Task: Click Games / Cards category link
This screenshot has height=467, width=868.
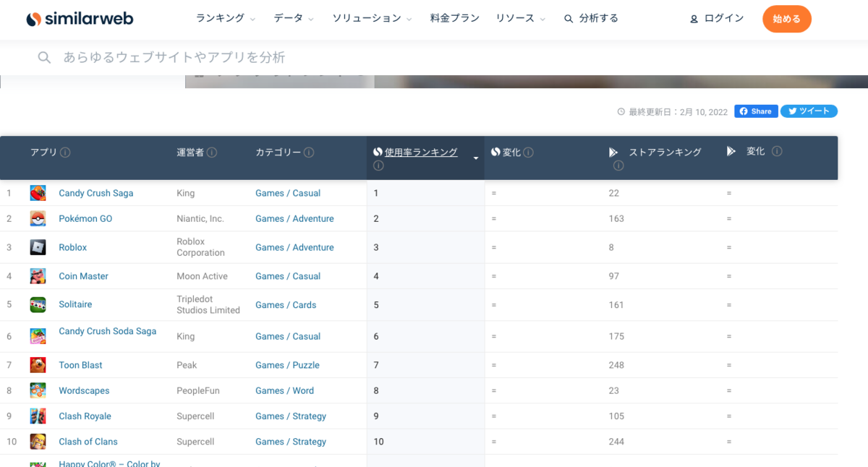Action: [x=286, y=304]
